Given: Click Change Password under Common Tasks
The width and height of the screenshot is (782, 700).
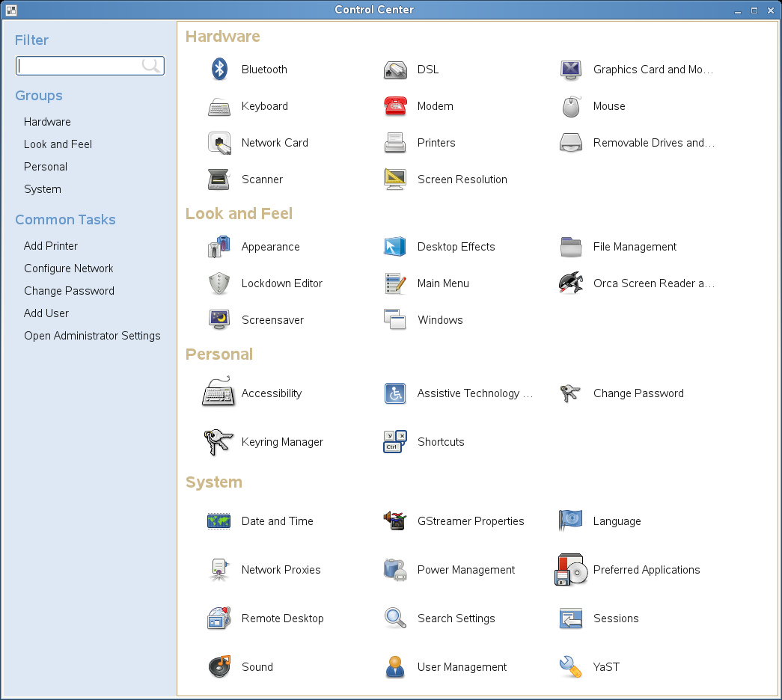Looking at the screenshot, I should pos(70,291).
